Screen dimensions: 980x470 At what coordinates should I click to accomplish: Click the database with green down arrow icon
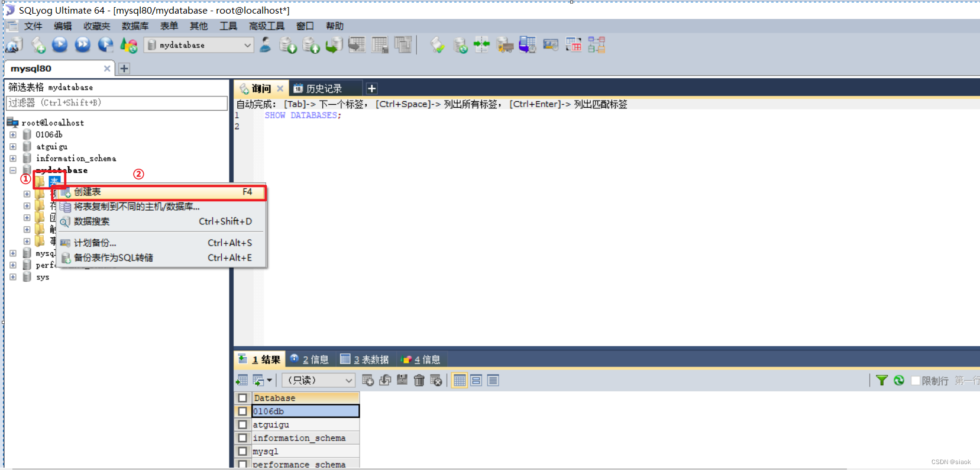(x=288, y=45)
